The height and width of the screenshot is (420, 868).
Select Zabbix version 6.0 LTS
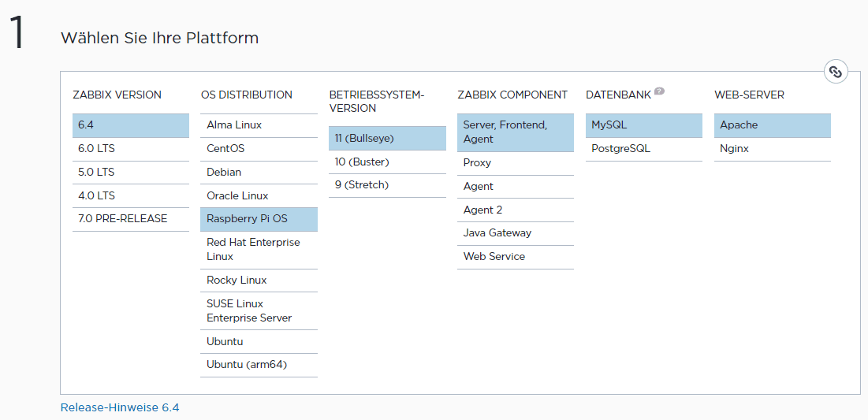(130, 149)
